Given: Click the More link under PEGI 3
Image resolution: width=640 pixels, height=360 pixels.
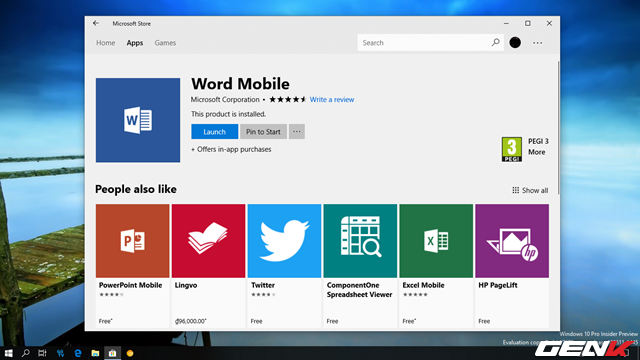Looking at the screenshot, I should click(537, 152).
